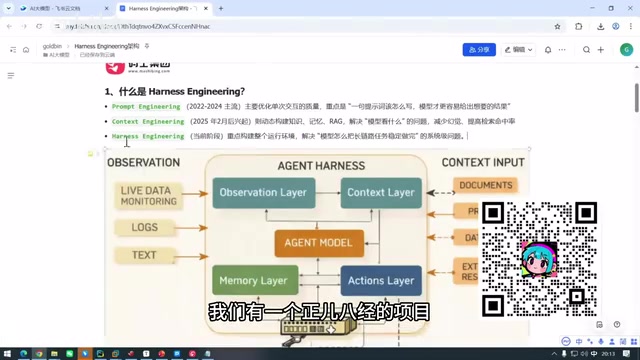Screen dimensions: 640x360
Task: Click the Context Engineering code text
Action: [148, 121]
